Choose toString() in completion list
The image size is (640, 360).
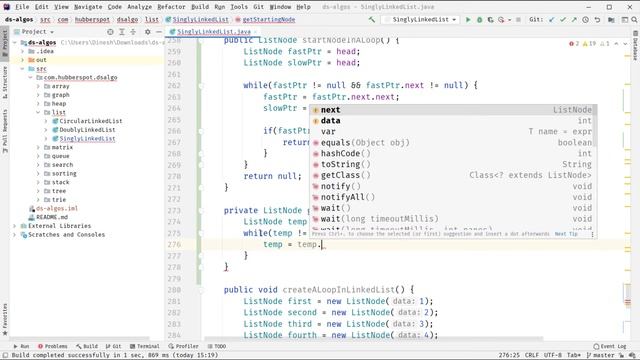point(452,164)
